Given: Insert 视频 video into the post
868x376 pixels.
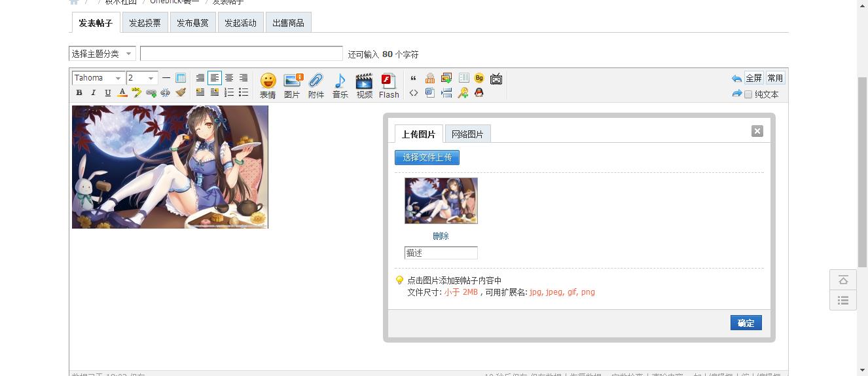Looking at the screenshot, I should (x=364, y=86).
